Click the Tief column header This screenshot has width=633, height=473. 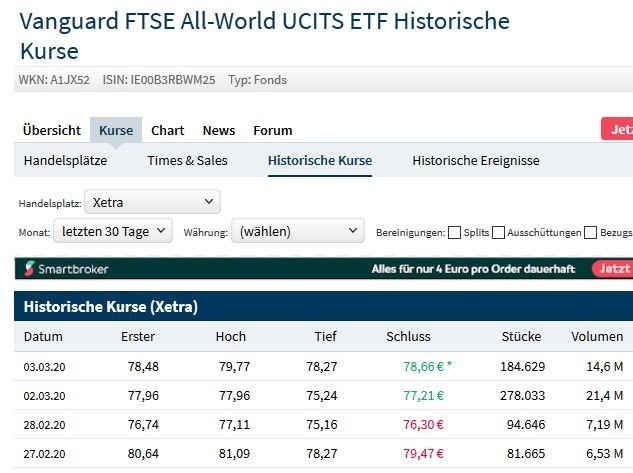click(325, 337)
